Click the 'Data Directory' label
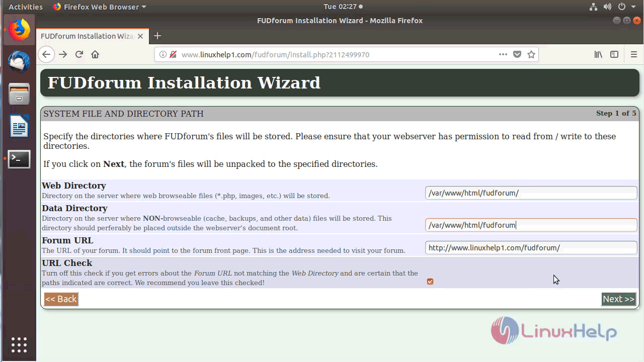Viewport: 644px width, 362px height. 74,208
